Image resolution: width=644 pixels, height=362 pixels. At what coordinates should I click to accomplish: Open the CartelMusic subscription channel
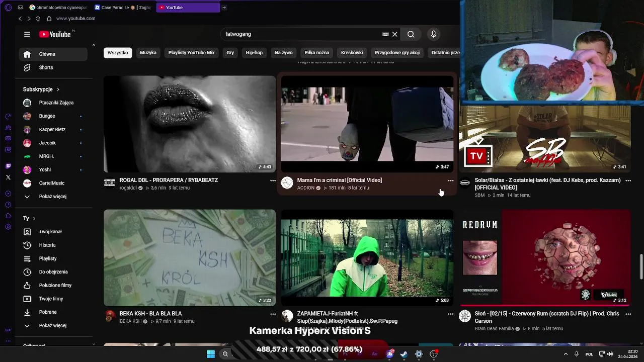(x=53, y=183)
